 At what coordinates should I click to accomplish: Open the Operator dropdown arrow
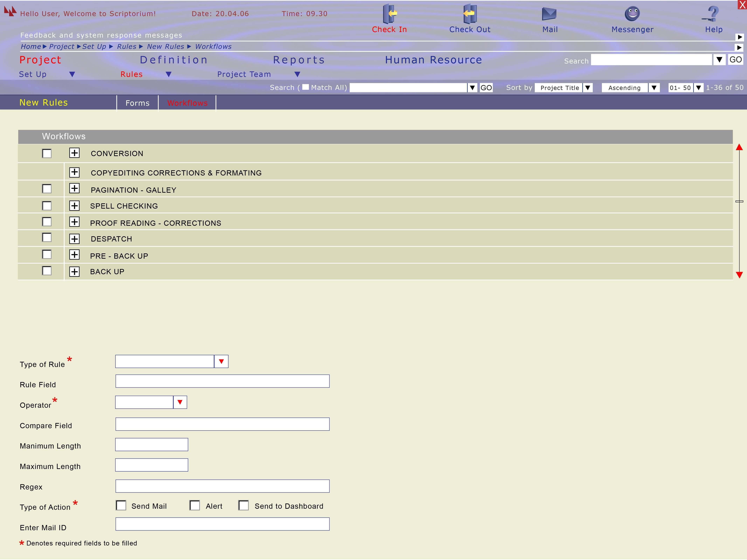pyautogui.click(x=180, y=402)
